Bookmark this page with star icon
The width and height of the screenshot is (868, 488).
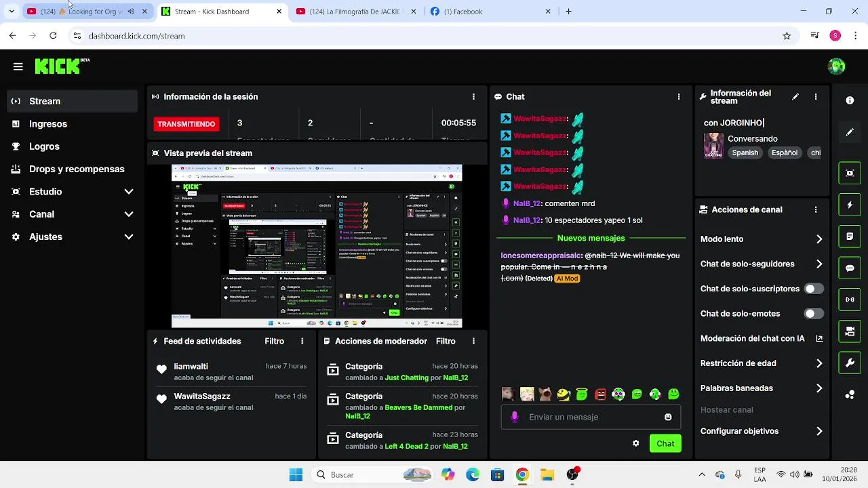[787, 36]
